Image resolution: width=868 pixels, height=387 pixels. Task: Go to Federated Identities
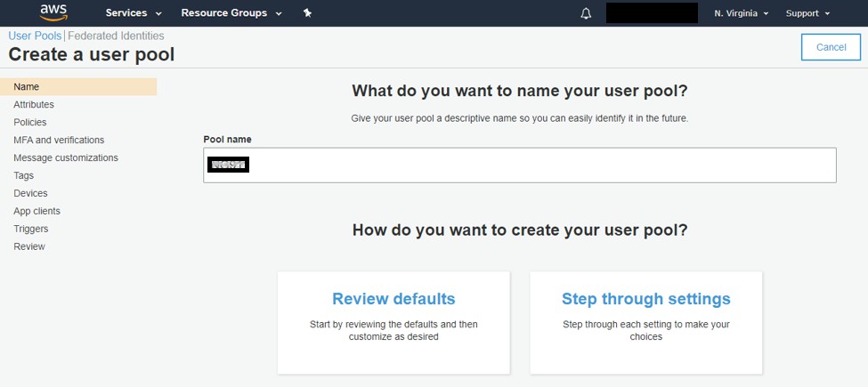tap(116, 36)
